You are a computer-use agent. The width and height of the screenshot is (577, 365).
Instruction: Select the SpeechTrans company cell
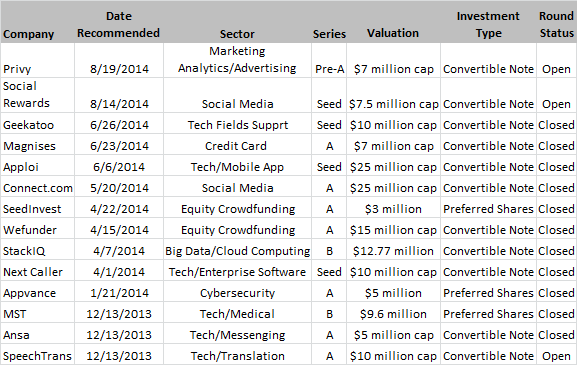click(37, 356)
